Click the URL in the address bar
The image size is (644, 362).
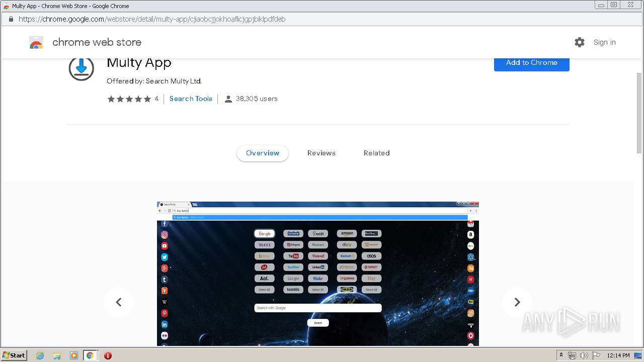coord(152,19)
